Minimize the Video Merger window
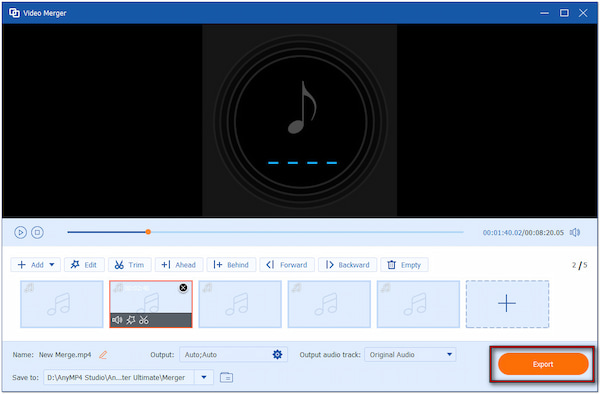This screenshot has width=600, height=394. (x=545, y=13)
